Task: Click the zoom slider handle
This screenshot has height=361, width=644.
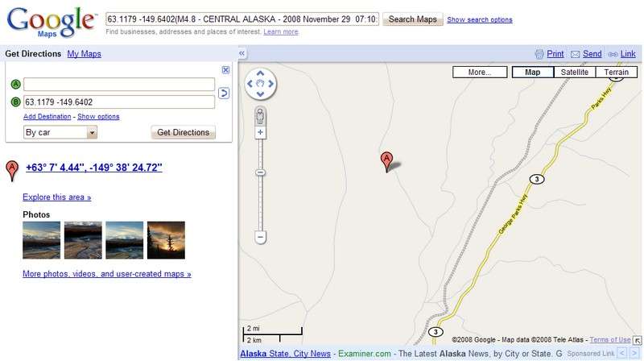Action: (x=260, y=172)
